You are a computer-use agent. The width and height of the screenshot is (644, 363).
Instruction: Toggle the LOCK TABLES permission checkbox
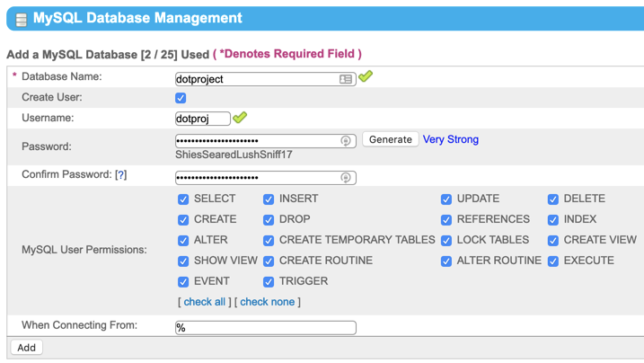point(446,241)
